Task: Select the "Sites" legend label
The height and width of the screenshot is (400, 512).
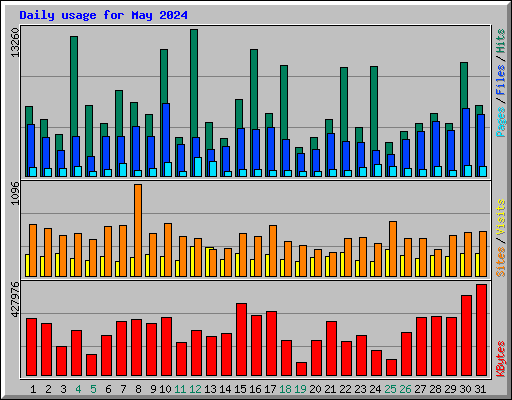Action: pyautogui.click(x=501, y=262)
